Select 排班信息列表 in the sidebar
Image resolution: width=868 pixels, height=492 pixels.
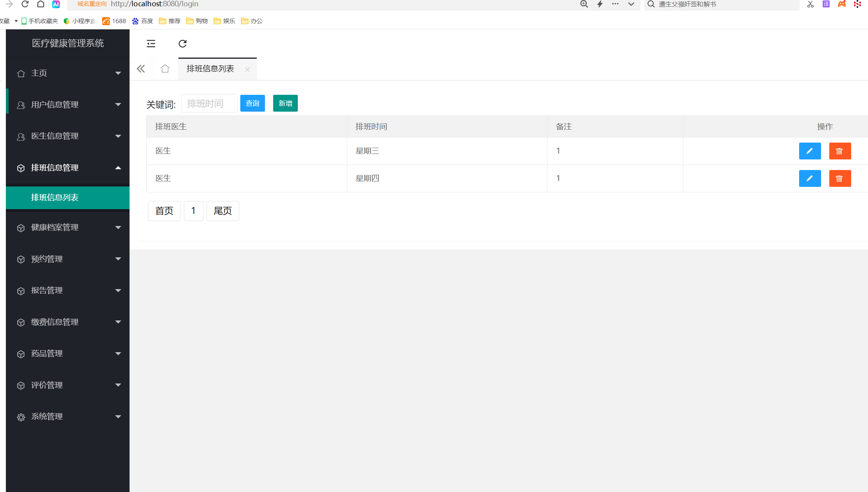pyautogui.click(x=55, y=197)
